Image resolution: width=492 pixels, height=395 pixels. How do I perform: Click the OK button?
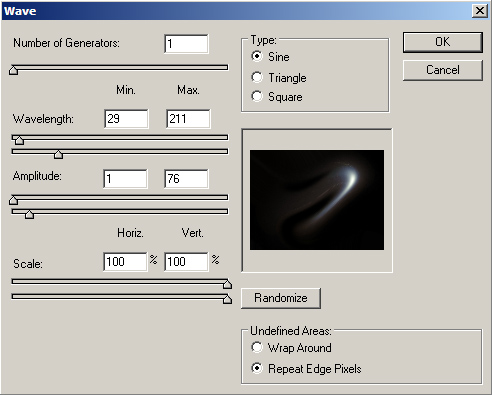443,42
